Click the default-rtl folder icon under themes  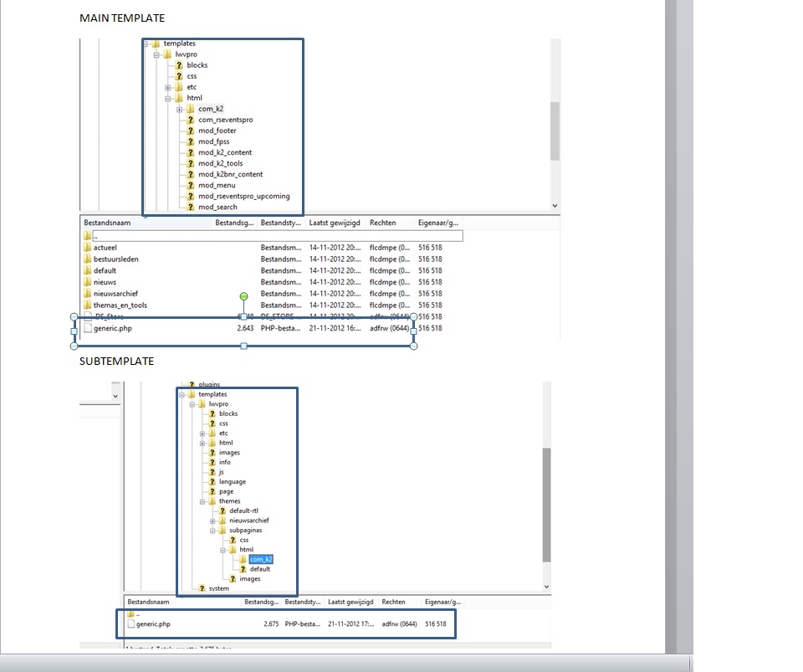click(222, 510)
